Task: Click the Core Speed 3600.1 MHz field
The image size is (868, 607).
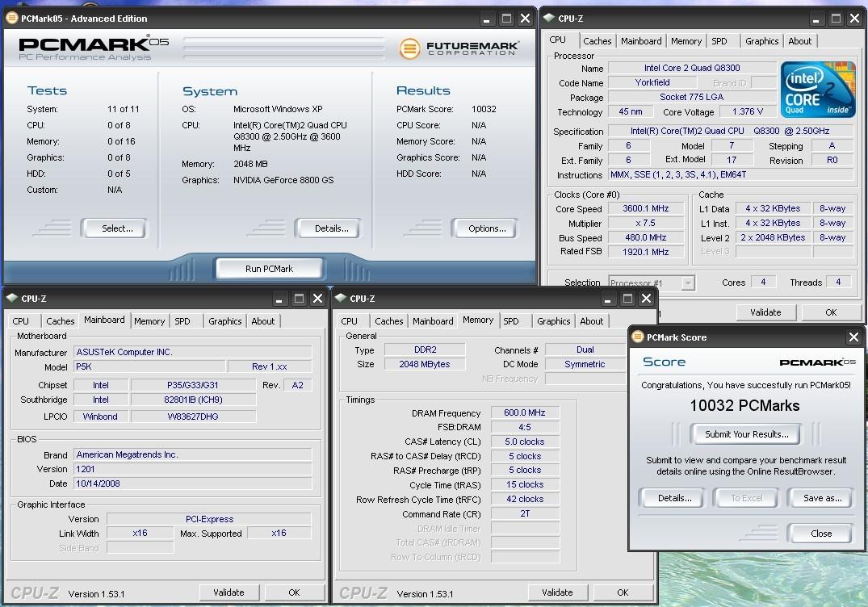Action: pos(645,208)
